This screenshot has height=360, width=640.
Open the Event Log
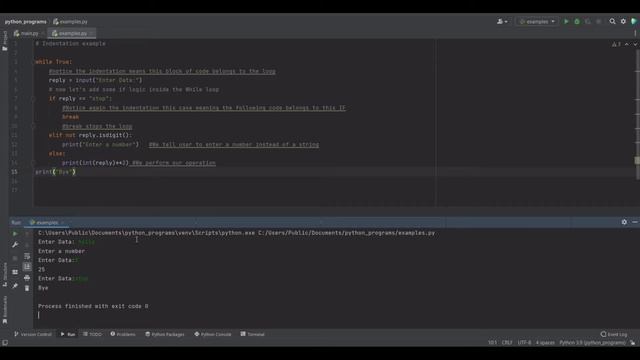614,334
